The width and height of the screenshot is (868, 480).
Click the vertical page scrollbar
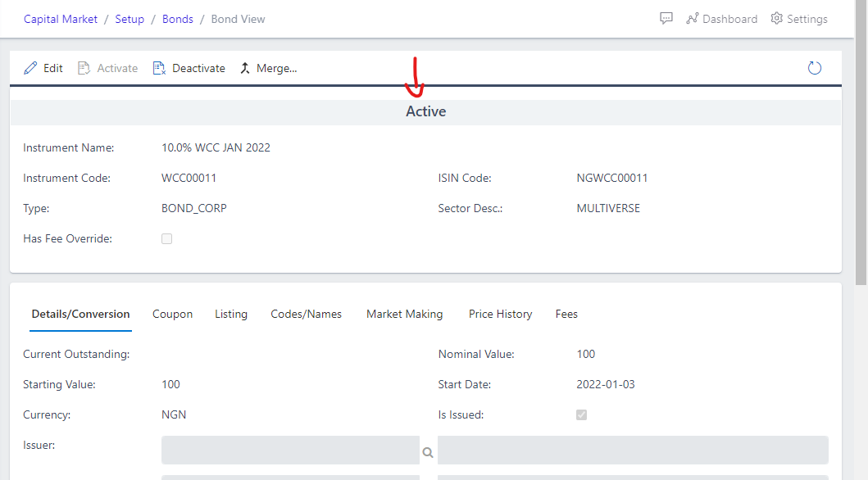861,164
